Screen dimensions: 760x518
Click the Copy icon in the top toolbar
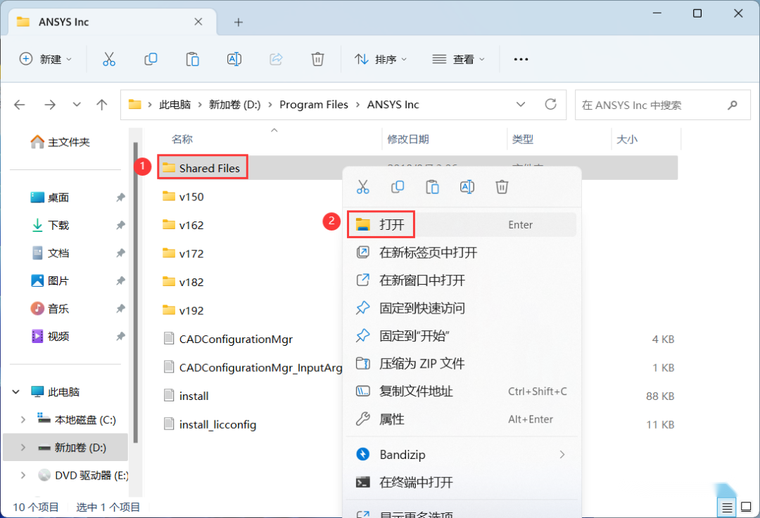(x=151, y=59)
